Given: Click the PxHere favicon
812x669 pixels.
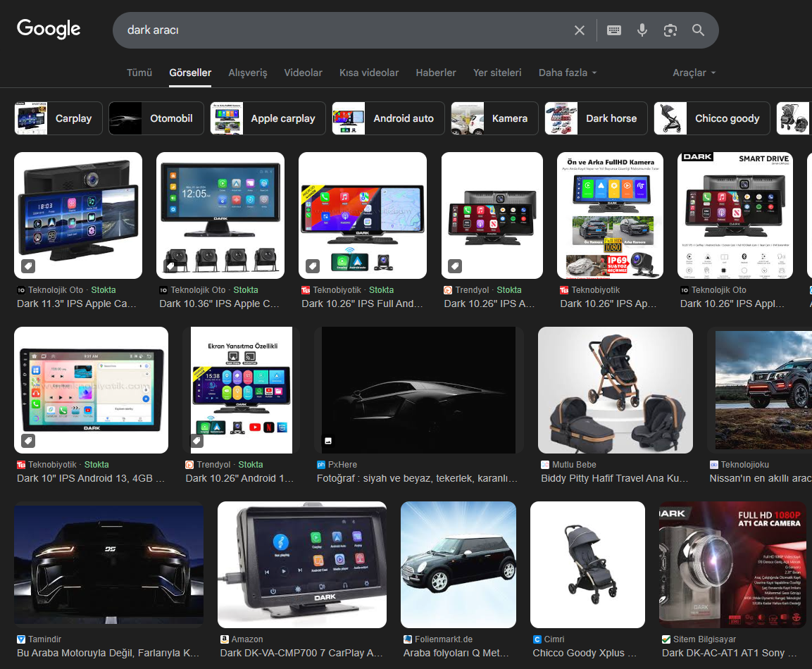Looking at the screenshot, I should 321,465.
